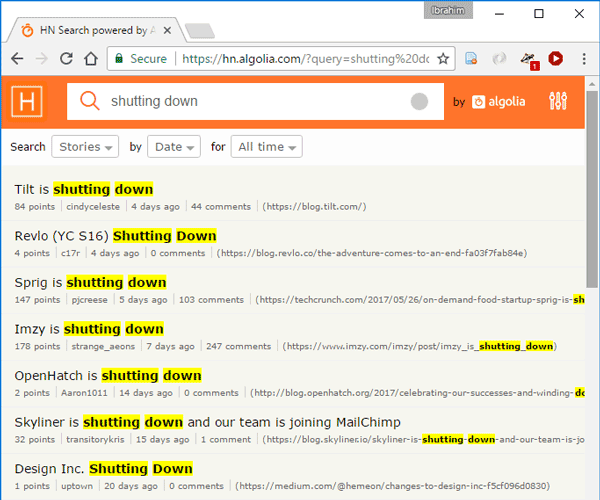Screen dimensions: 600x500
Task: Visit the imzy.com source link
Action: 420,347
